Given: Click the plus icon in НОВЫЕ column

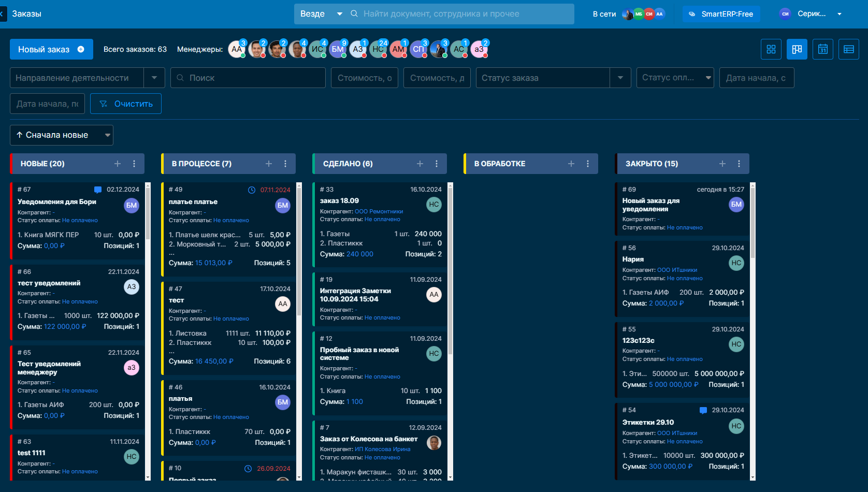Looking at the screenshot, I should [x=118, y=164].
